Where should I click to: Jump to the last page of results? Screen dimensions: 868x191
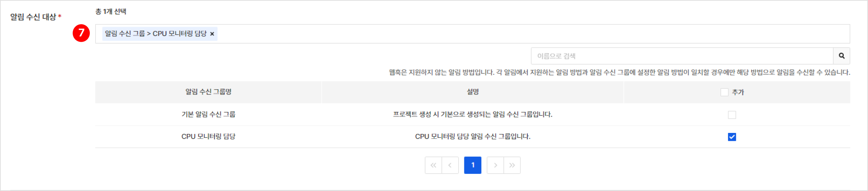tap(512, 165)
